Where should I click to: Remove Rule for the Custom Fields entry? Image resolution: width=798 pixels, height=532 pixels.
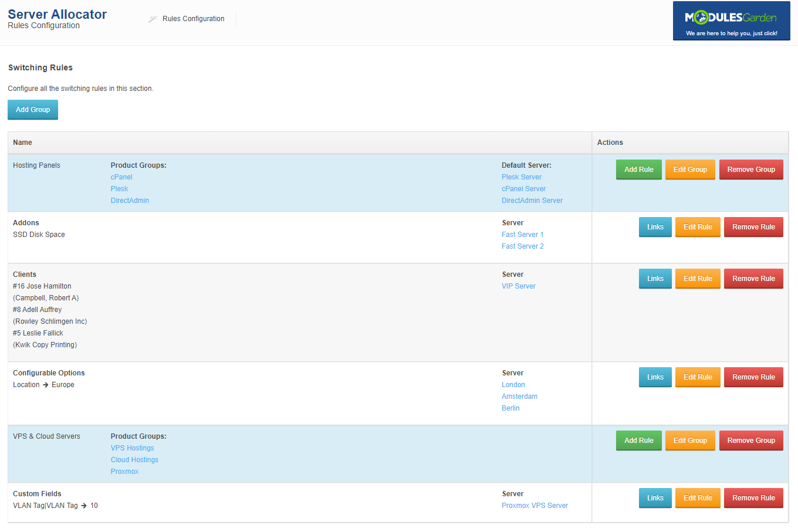click(x=753, y=498)
